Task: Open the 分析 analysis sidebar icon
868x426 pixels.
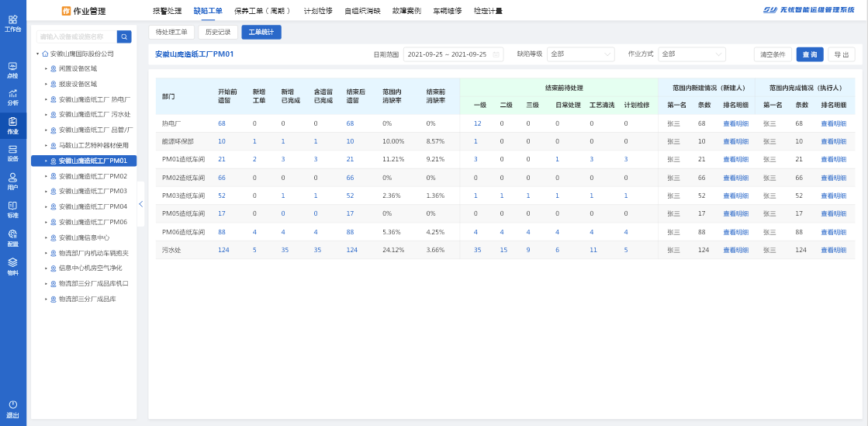Action: (12, 97)
